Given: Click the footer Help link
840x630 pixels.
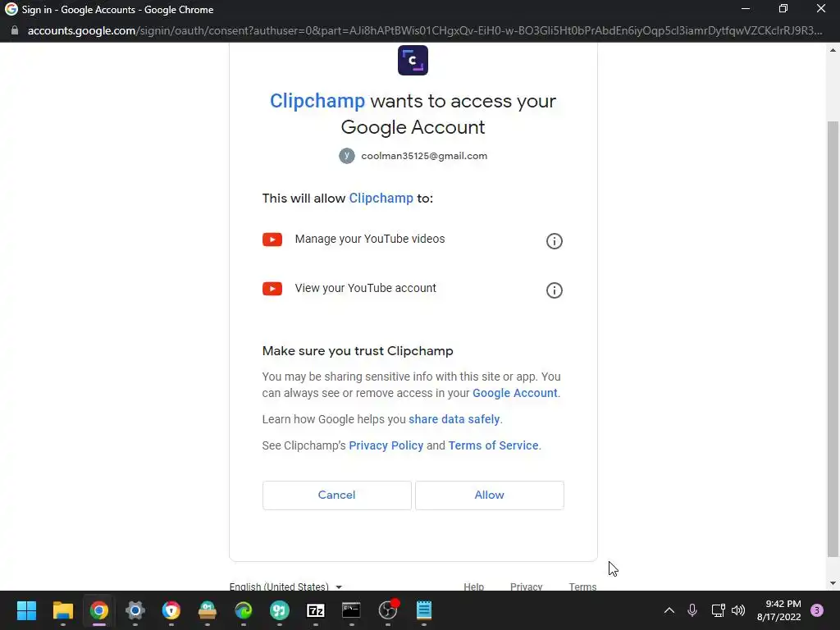Looking at the screenshot, I should tap(473, 587).
